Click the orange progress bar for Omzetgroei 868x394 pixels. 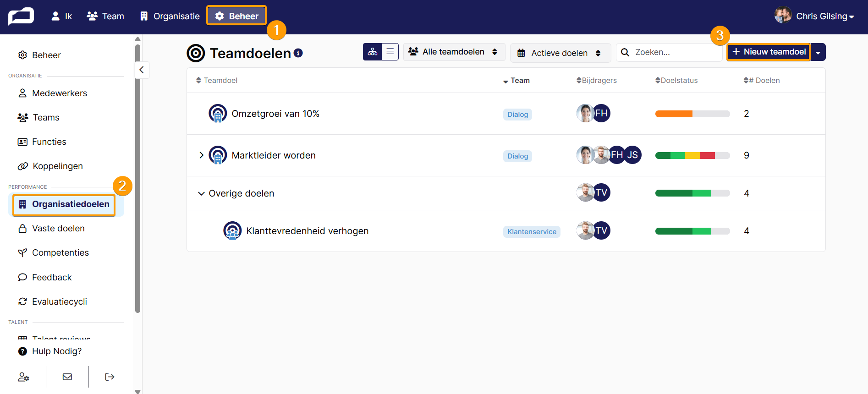point(692,114)
